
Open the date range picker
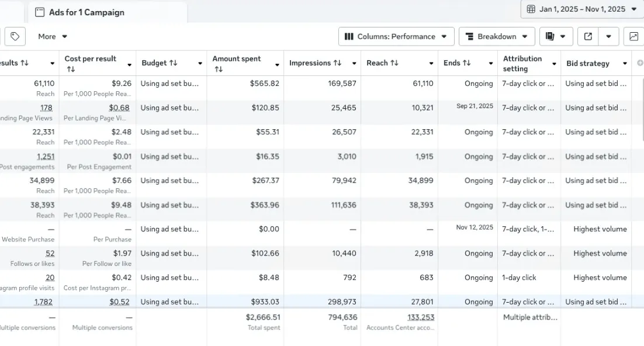583,9
